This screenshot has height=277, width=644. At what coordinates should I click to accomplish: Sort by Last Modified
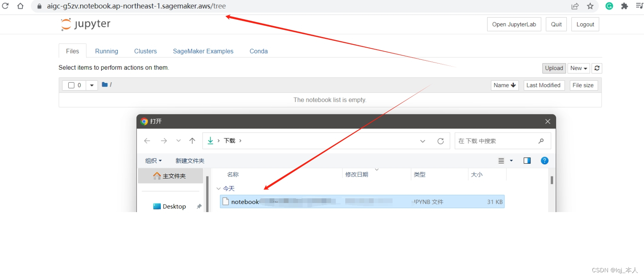(543, 85)
